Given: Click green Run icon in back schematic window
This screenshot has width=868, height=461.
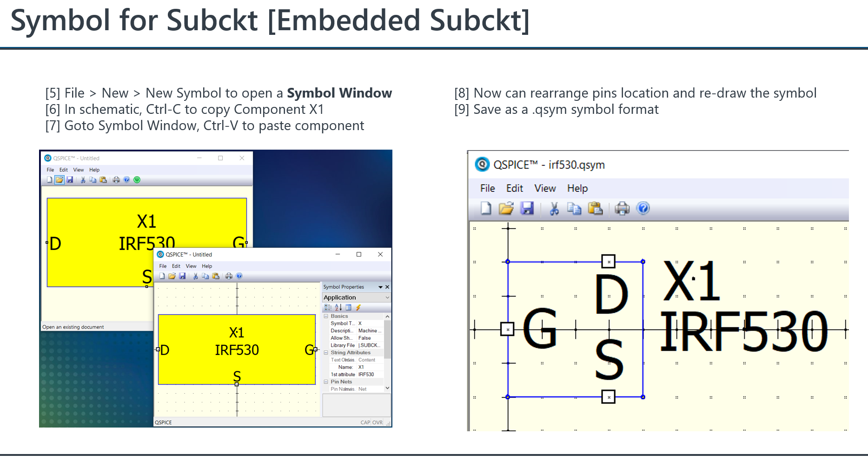Looking at the screenshot, I should click(137, 180).
